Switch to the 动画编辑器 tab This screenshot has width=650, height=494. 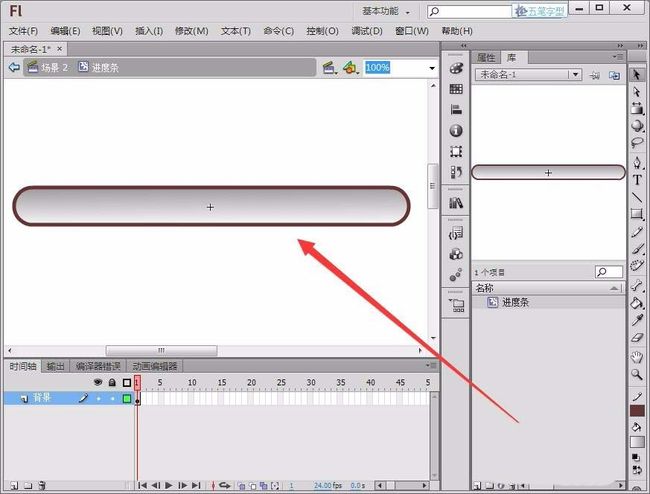coord(155,366)
